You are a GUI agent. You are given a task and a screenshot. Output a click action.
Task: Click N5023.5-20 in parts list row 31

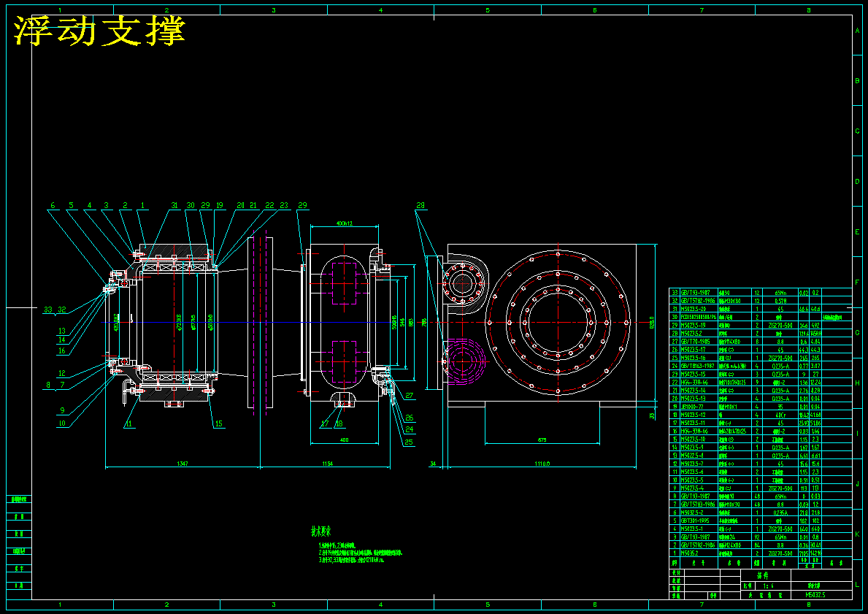click(692, 309)
